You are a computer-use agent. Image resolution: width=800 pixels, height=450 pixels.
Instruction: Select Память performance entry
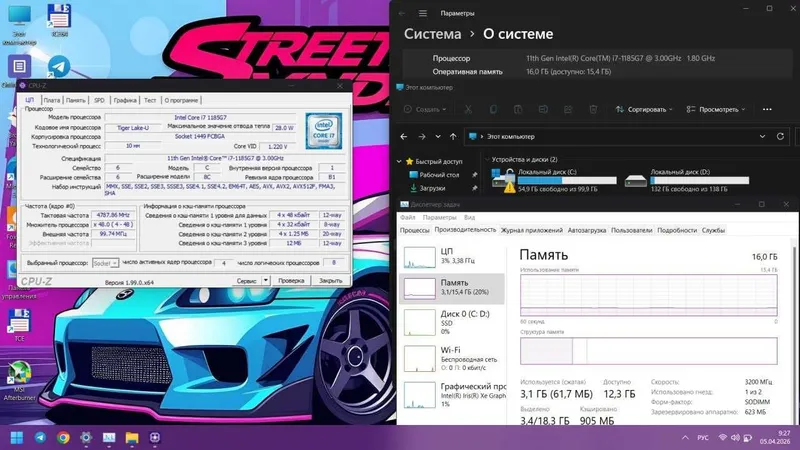coord(451,288)
